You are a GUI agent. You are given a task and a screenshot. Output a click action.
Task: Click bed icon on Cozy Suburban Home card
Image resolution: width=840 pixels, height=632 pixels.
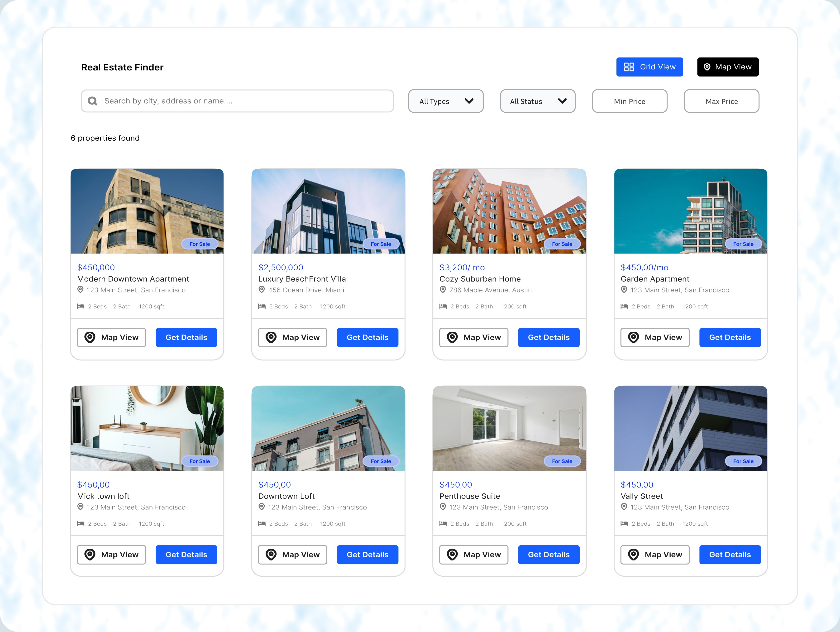(443, 306)
